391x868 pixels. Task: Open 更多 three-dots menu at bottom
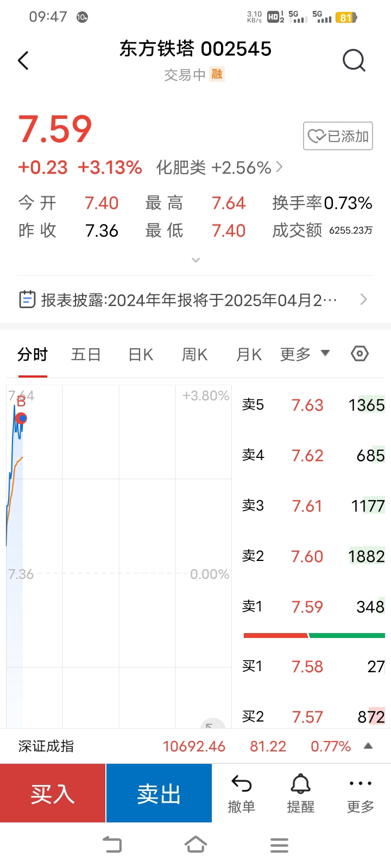pos(361,794)
